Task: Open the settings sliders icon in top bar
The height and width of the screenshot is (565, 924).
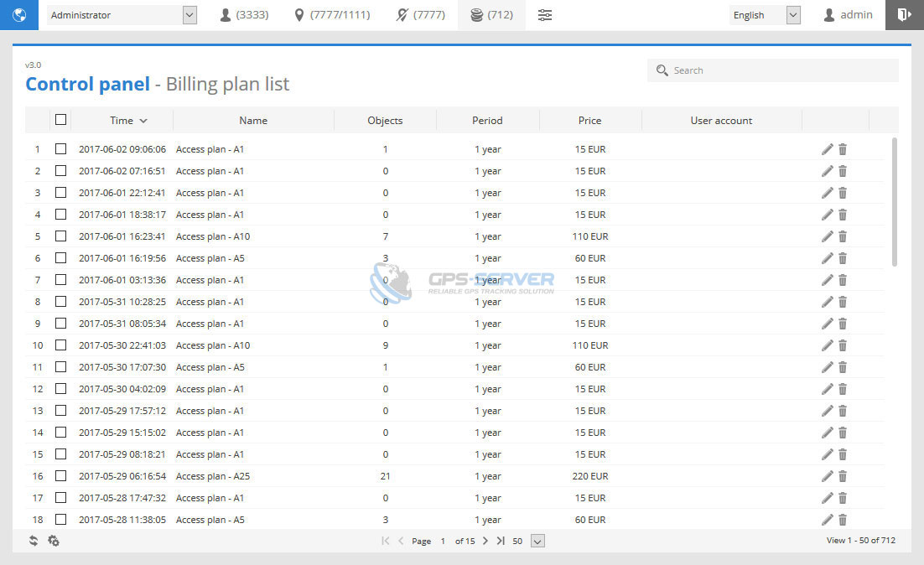Action: (545, 15)
